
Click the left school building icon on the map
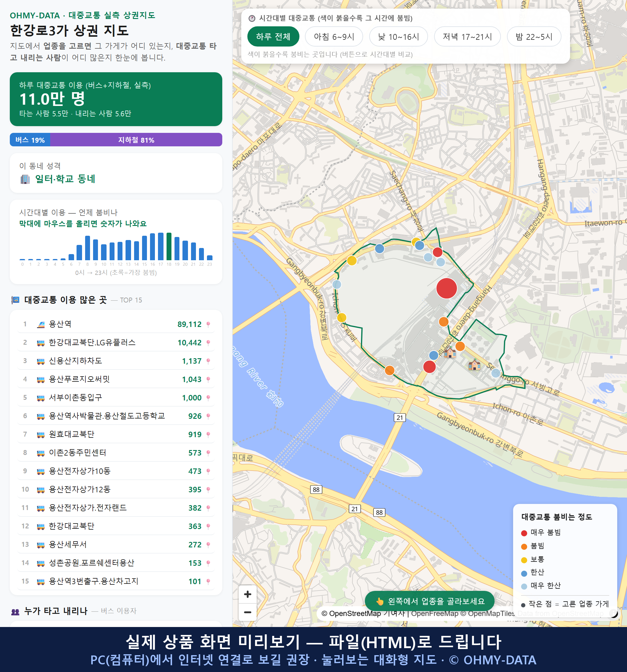click(x=450, y=353)
